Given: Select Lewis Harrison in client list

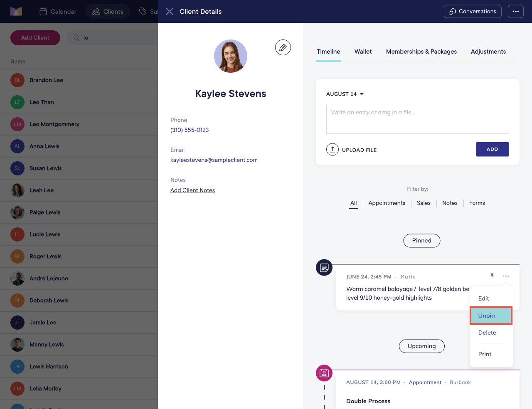Looking at the screenshot, I should 79,367.
